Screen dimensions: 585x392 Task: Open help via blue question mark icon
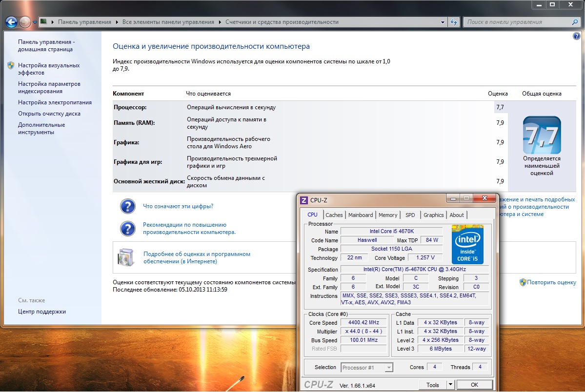point(576,36)
